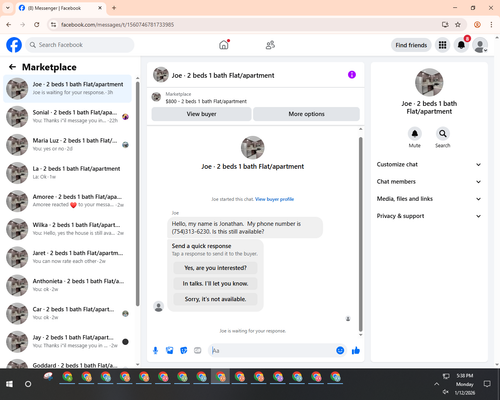Expand Privacy & support section
The height and width of the screenshot is (400, 500).
pyautogui.click(x=429, y=216)
